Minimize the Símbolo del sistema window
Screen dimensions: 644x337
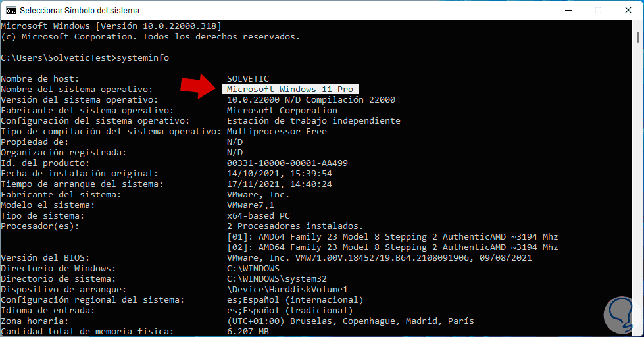coord(568,10)
